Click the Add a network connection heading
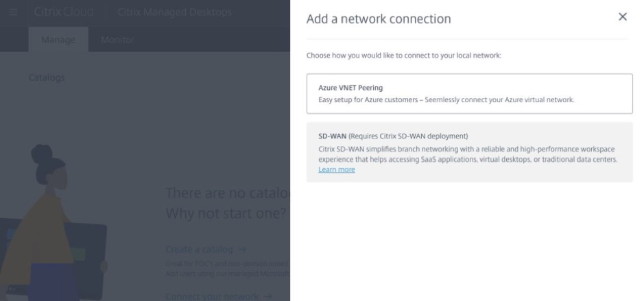 (379, 19)
